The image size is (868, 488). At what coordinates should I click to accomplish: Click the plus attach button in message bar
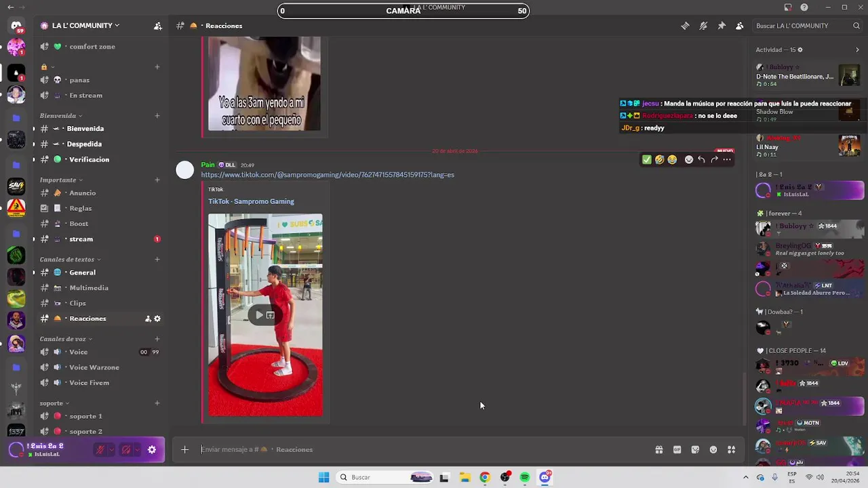click(x=184, y=449)
